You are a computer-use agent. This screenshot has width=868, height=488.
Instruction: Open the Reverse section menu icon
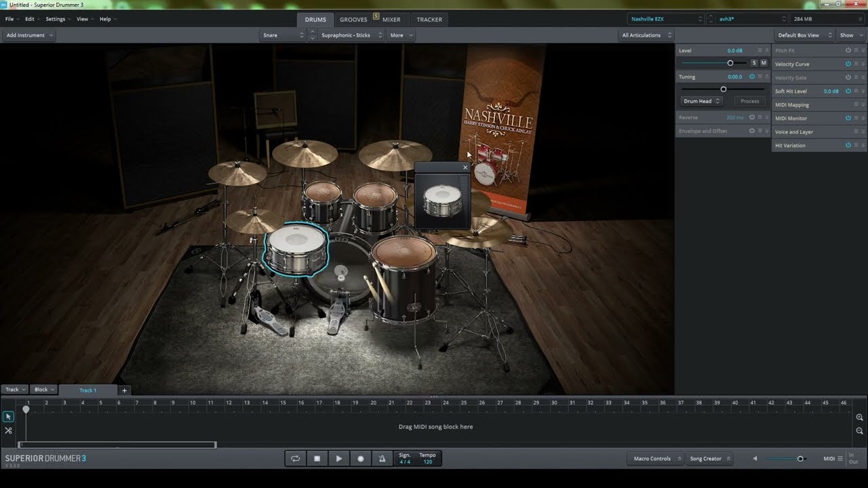759,117
